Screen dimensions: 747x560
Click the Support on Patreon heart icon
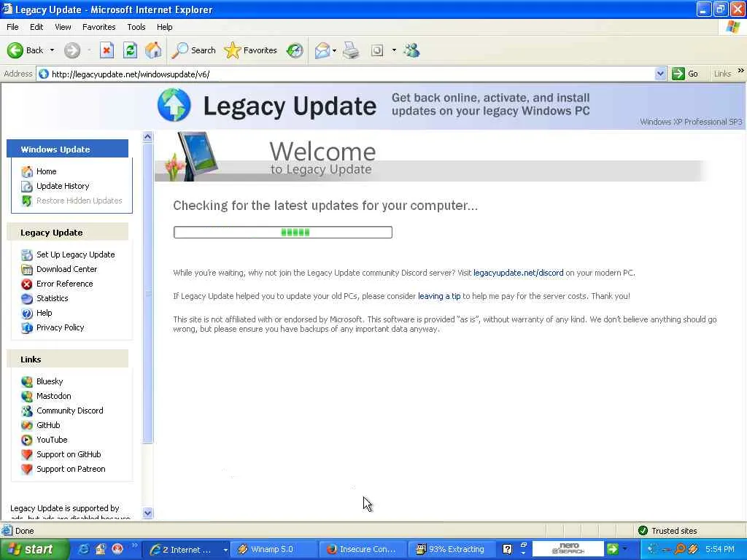27,470
